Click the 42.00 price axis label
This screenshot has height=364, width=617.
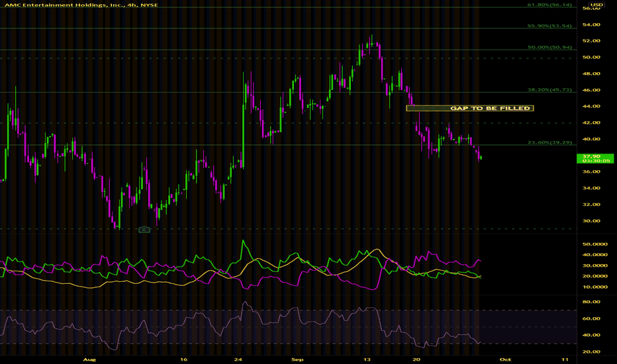591,122
